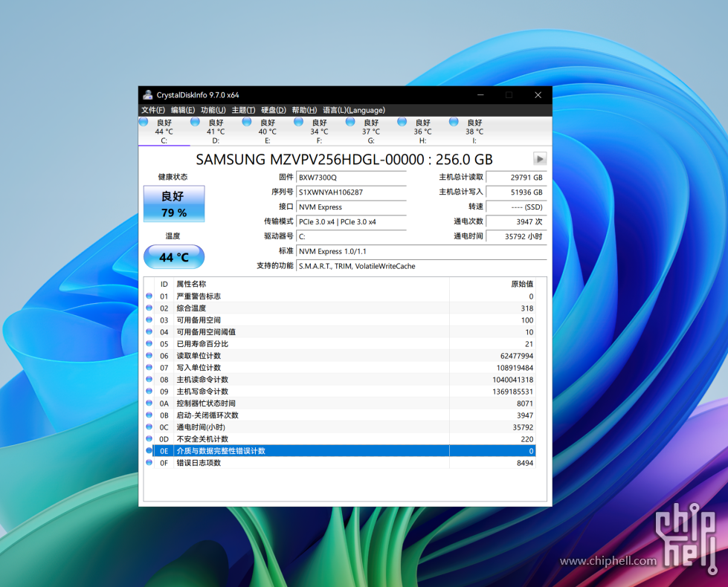Select drive E: health status icon
This screenshot has width=728, height=587.
pos(247,122)
